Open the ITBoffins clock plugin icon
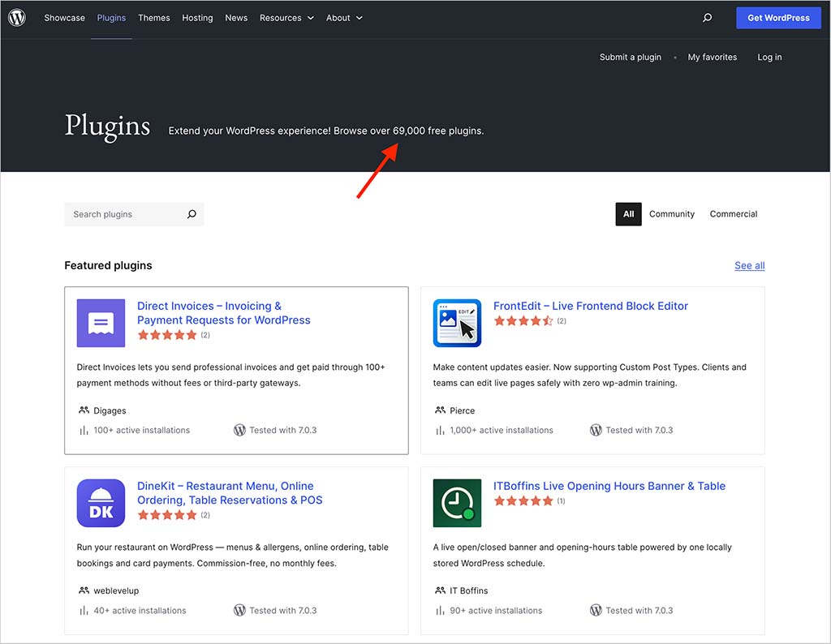 pyautogui.click(x=457, y=503)
